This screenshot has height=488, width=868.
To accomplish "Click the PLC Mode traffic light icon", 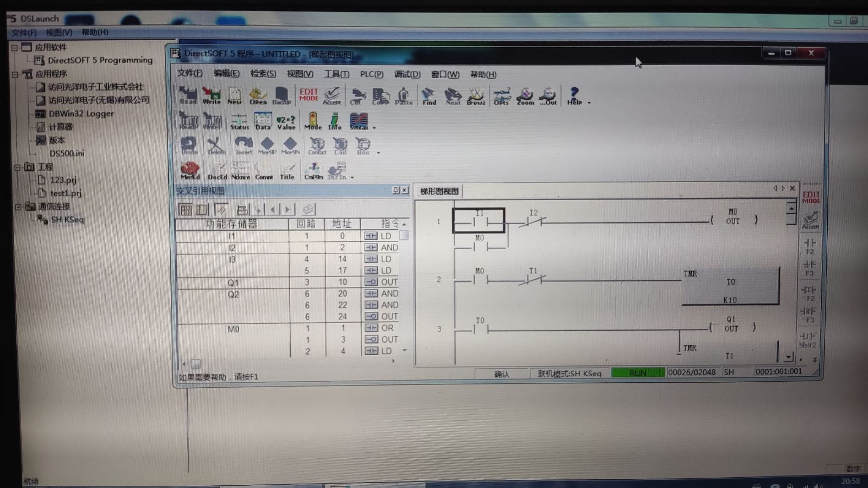I will 312,121.
